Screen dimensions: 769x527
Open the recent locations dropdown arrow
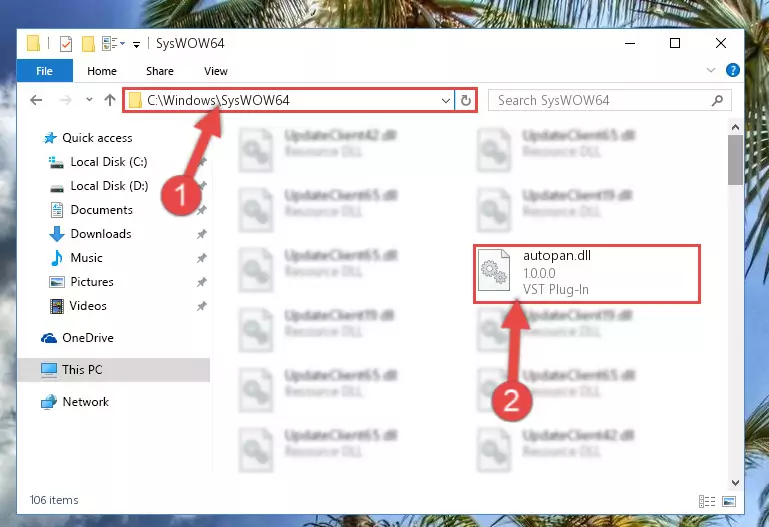pyautogui.click(x=89, y=100)
